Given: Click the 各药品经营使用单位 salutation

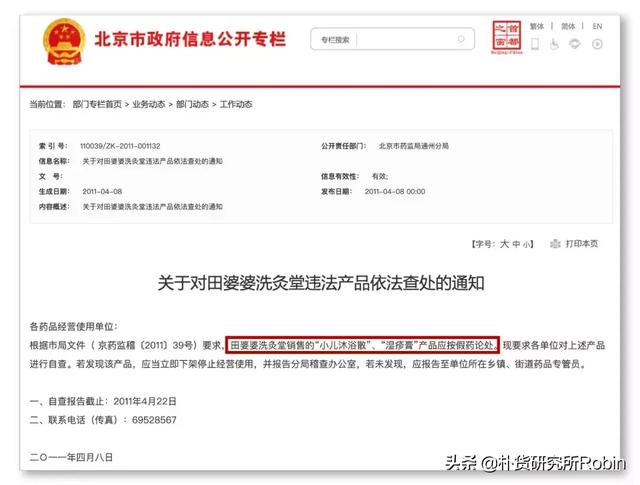Looking at the screenshot, I should coord(73,327).
